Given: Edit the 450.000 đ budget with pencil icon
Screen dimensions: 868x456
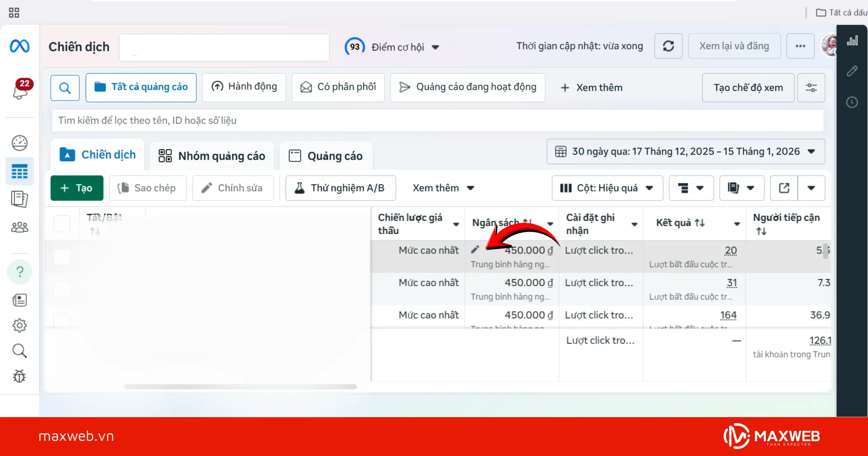Looking at the screenshot, I should (475, 249).
